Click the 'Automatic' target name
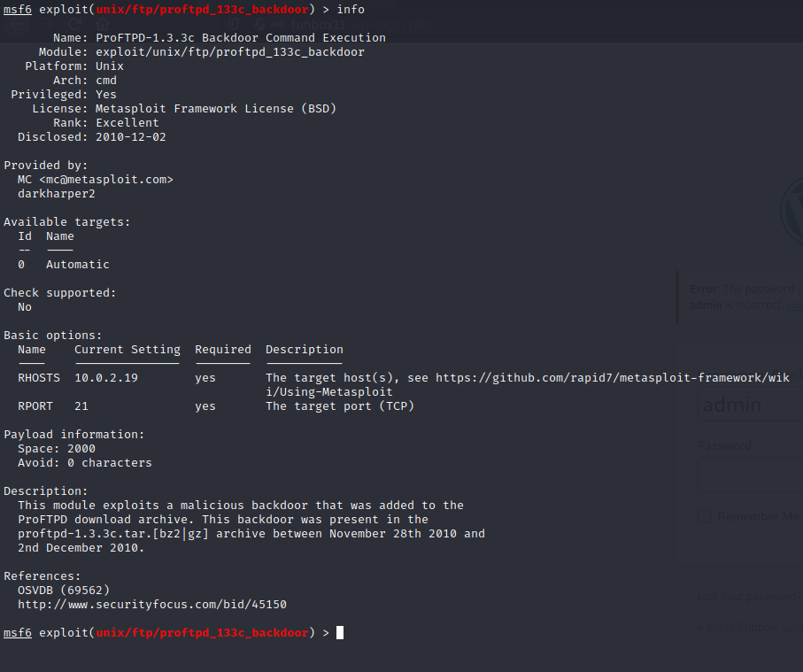 point(78,265)
